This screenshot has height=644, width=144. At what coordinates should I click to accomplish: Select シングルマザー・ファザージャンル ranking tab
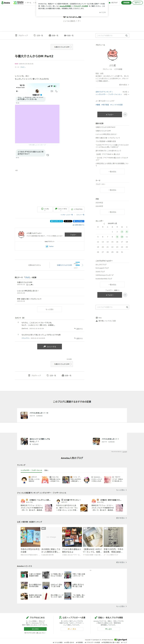point(31,470)
